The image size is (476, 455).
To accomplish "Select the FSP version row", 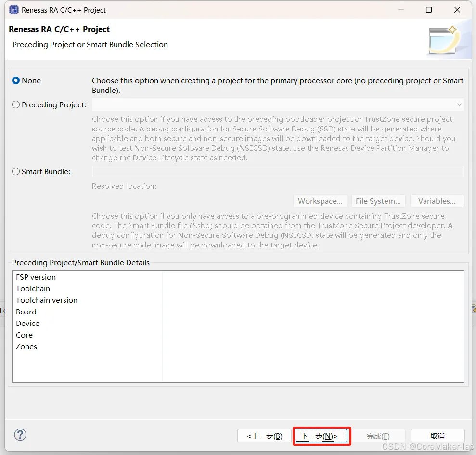I will click(238, 277).
